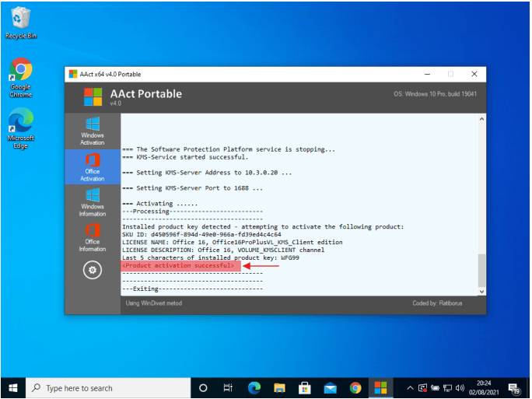Open Windows Information in the sidebar

point(93,202)
